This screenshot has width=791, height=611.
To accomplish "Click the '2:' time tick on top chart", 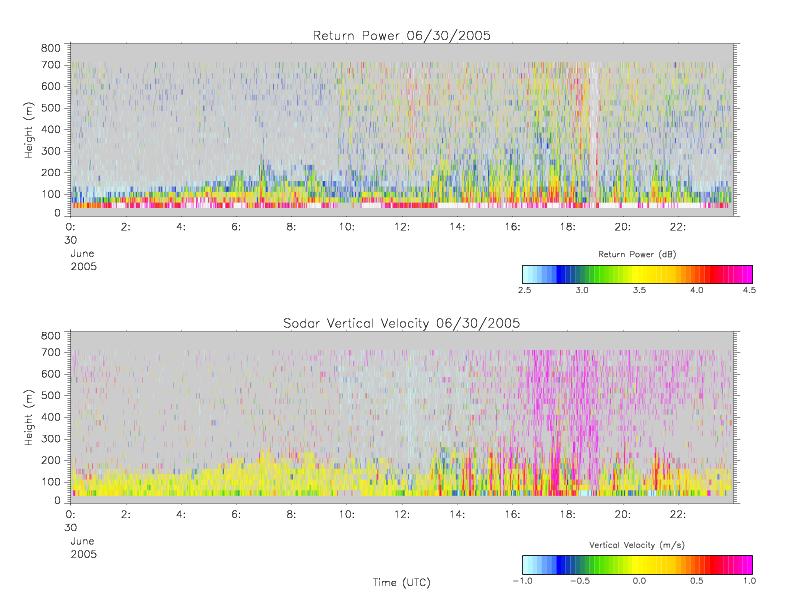I will click(x=126, y=227).
